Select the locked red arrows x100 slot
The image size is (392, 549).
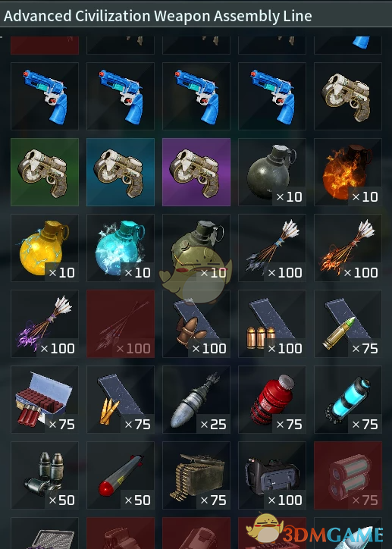121,324
